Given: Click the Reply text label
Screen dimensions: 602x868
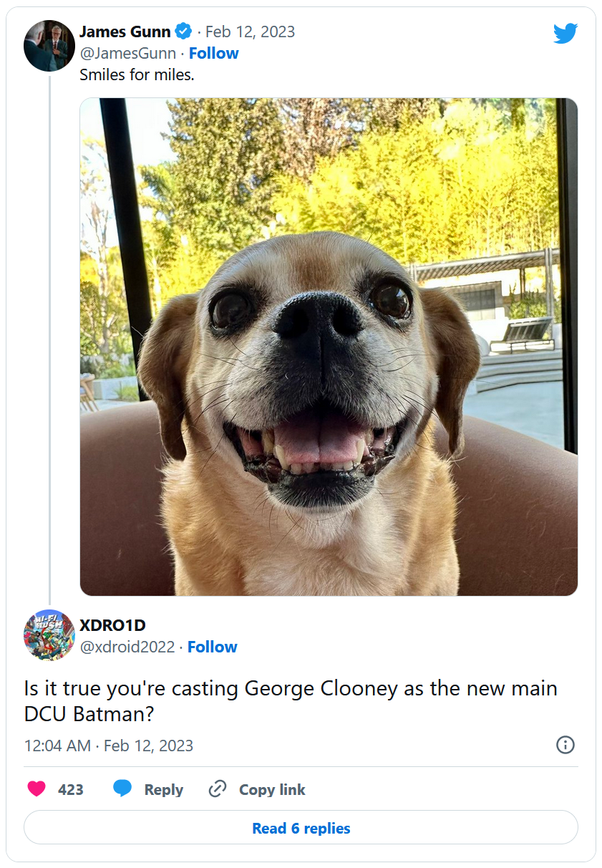Looking at the screenshot, I should [163, 789].
